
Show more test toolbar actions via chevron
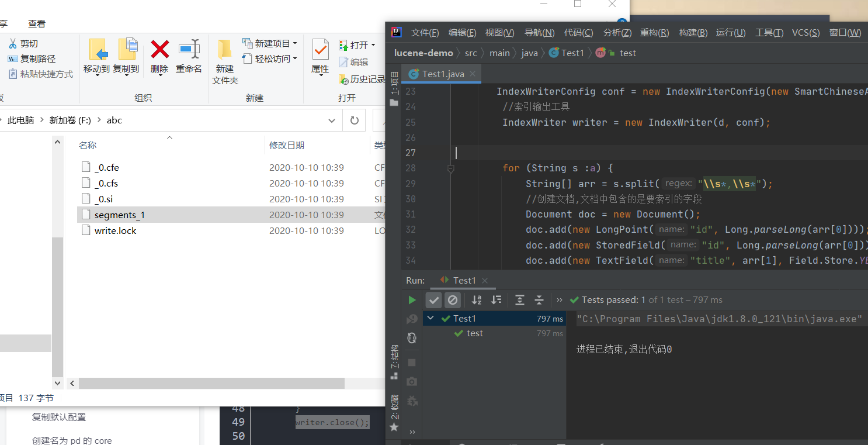click(x=559, y=300)
